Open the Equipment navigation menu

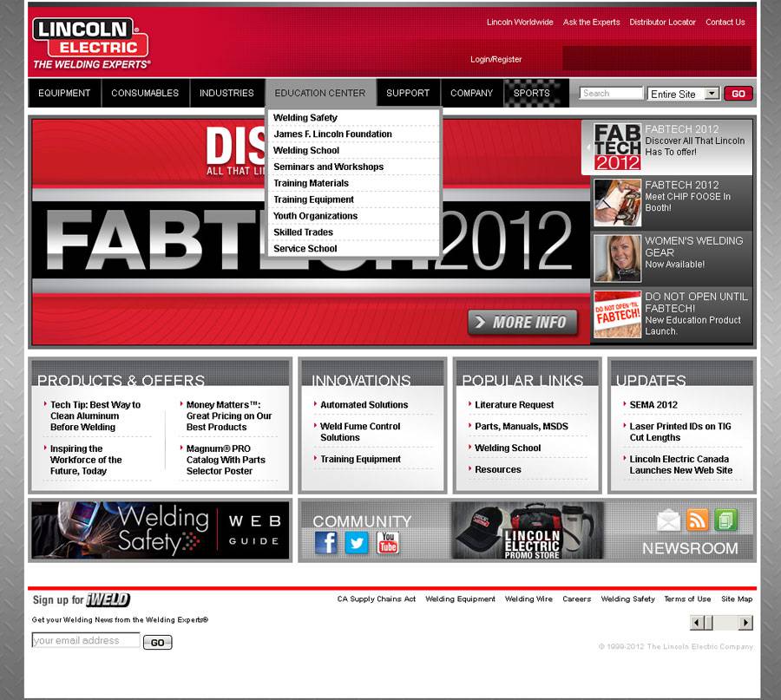pyautogui.click(x=64, y=93)
